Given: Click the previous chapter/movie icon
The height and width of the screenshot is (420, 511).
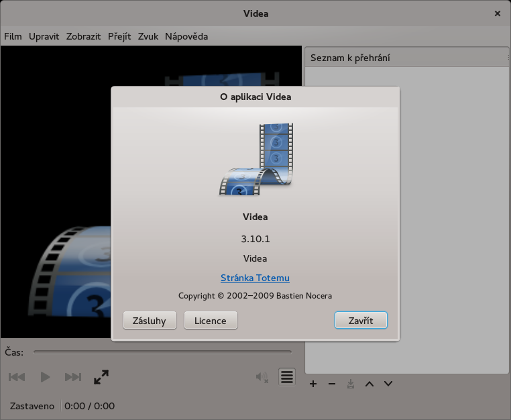Looking at the screenshot, I should point(17,377).
